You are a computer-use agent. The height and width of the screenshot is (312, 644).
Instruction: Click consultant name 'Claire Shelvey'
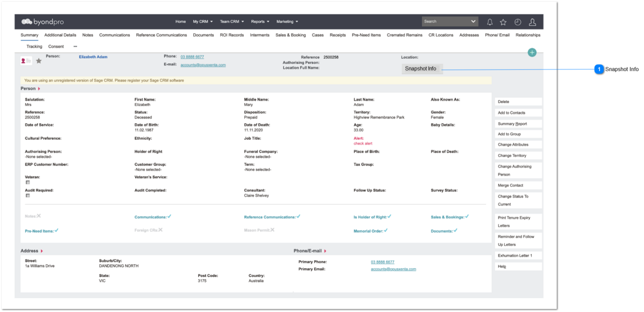[x=256, y=196]
